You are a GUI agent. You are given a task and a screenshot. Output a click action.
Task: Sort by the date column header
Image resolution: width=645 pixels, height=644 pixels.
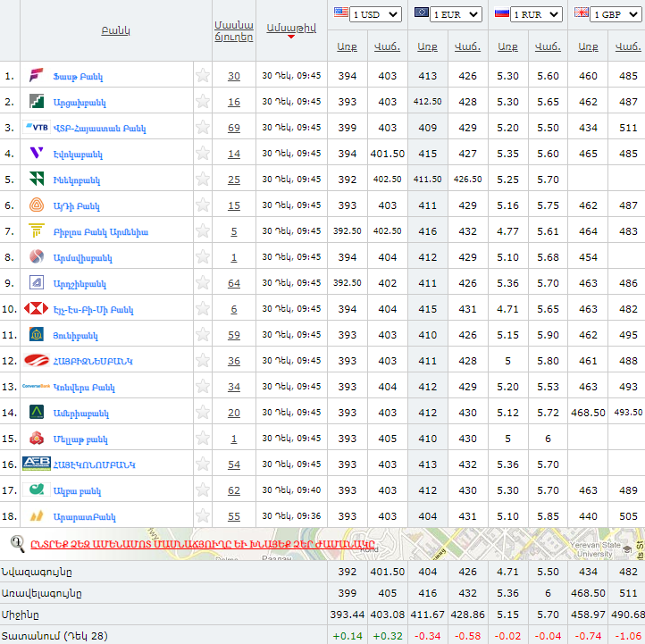(291, 28)
